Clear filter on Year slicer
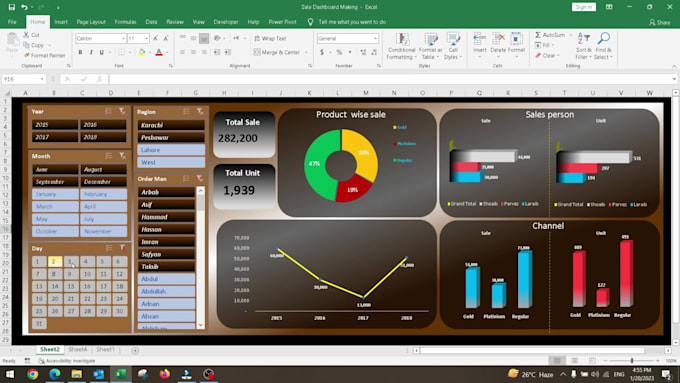 [122, 111]
